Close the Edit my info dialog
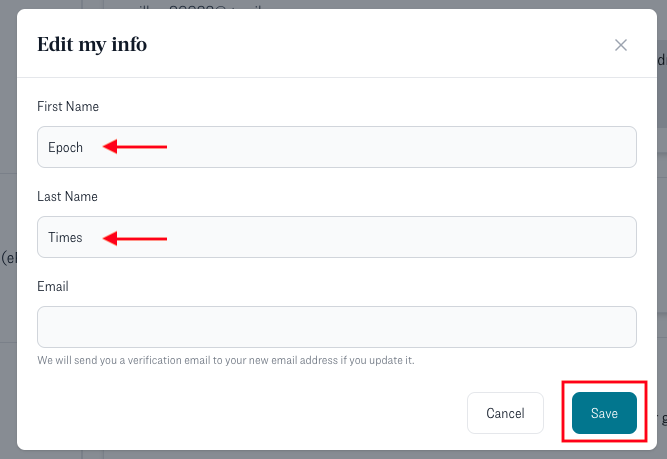The image size is (667, 459). 621,45
